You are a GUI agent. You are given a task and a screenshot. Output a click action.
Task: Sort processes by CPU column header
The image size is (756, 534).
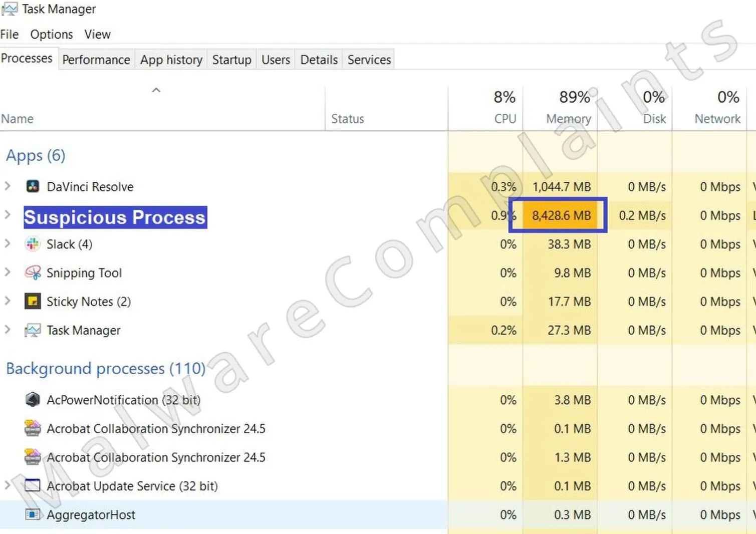click(505, 119)
